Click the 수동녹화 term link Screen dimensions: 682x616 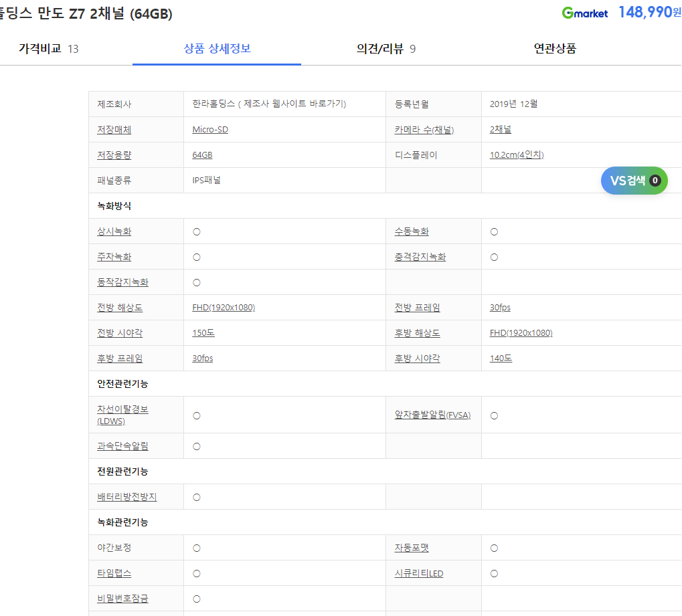coord(412,231)
